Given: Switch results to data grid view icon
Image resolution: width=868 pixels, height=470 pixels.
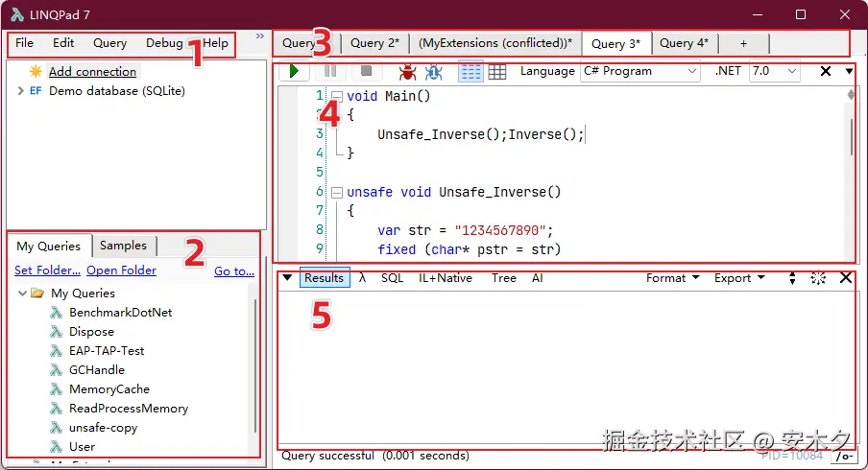Looking at the screenshot, I should click(497, 71).
